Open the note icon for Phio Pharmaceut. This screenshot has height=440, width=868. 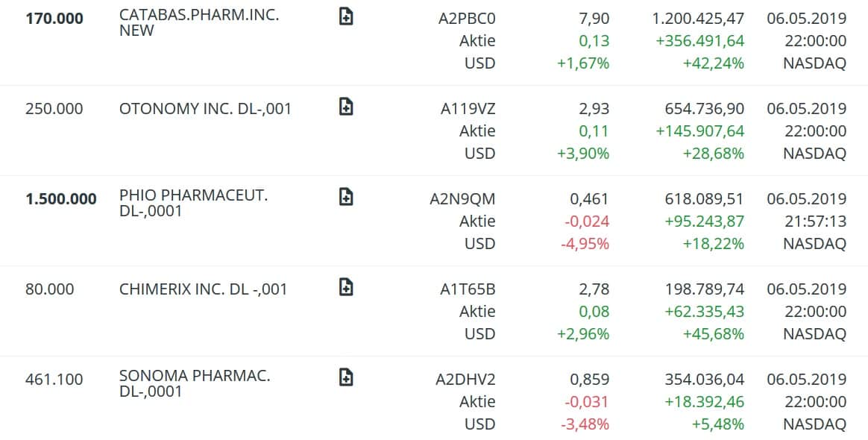coord(346,198)
